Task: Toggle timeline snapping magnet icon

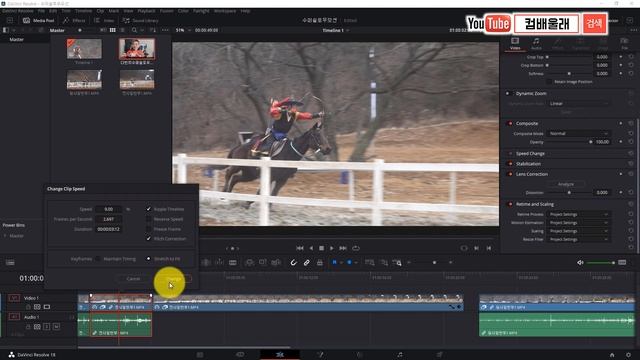Action: [293, 262]
